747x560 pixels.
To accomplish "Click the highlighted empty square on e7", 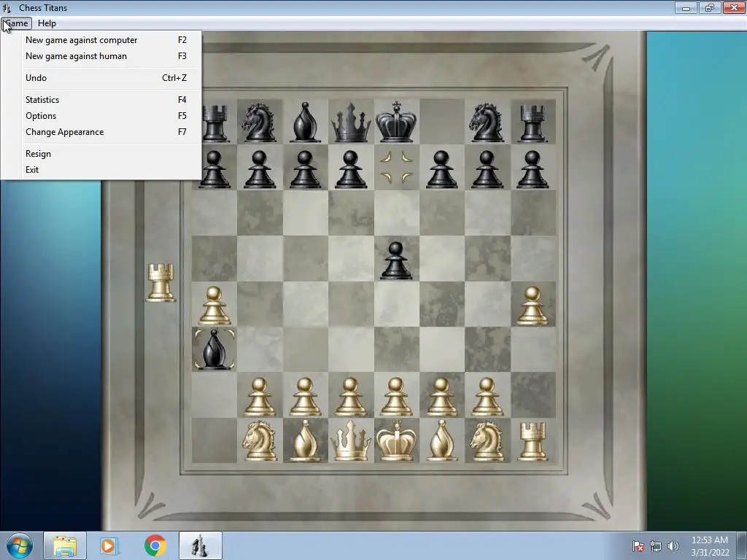I will tap(396, 167).
